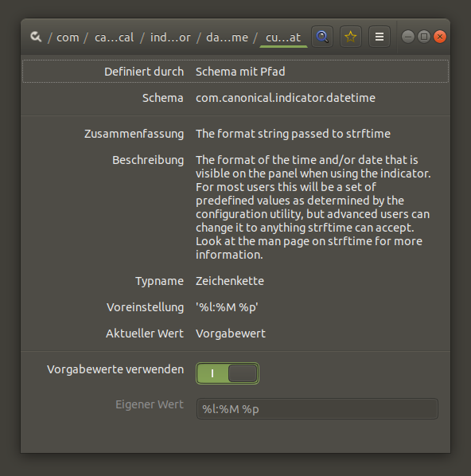Image resolution: width=471 pixels, height=476 pixels.
Task: Jump to the 'ind…or' path segment
Action: 170,37
